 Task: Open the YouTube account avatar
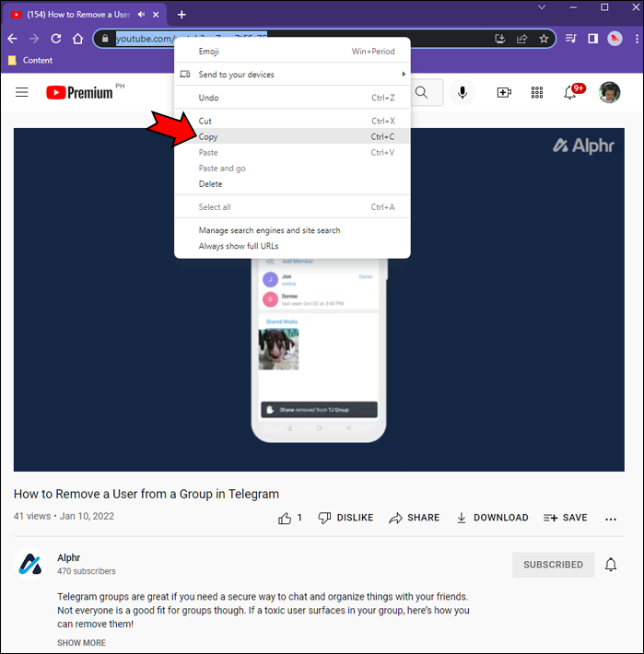[609, 92]
